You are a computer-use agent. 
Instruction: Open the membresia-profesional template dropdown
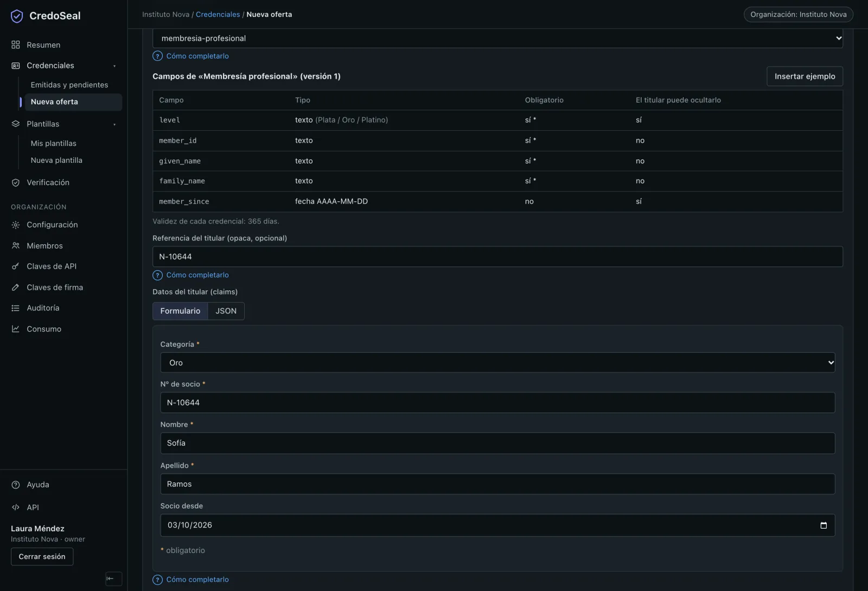(x=497, y=39)
